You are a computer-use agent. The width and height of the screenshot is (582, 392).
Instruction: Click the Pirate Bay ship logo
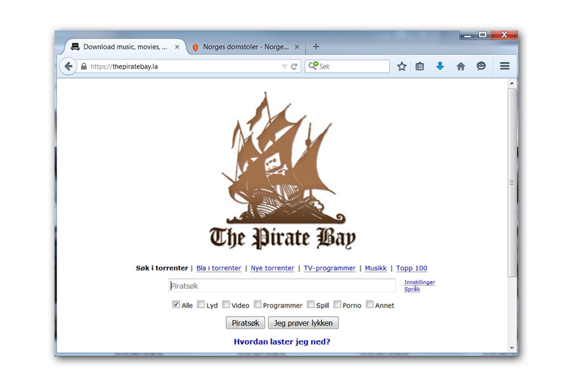pos(283,171)
